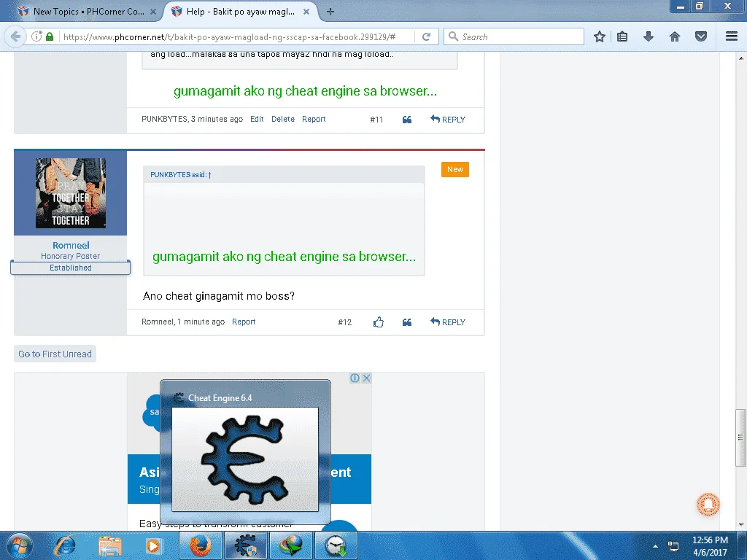Click Go to First Unread button
Screen dimensions: 747x560
click(55, 354)
